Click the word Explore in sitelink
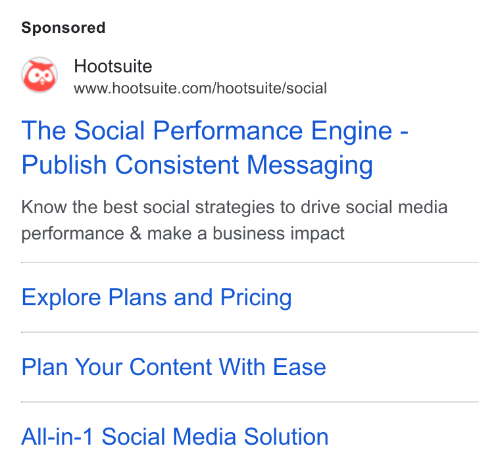Image resolution: width=500 pixels, height=471 pixels. click(61, 298)
